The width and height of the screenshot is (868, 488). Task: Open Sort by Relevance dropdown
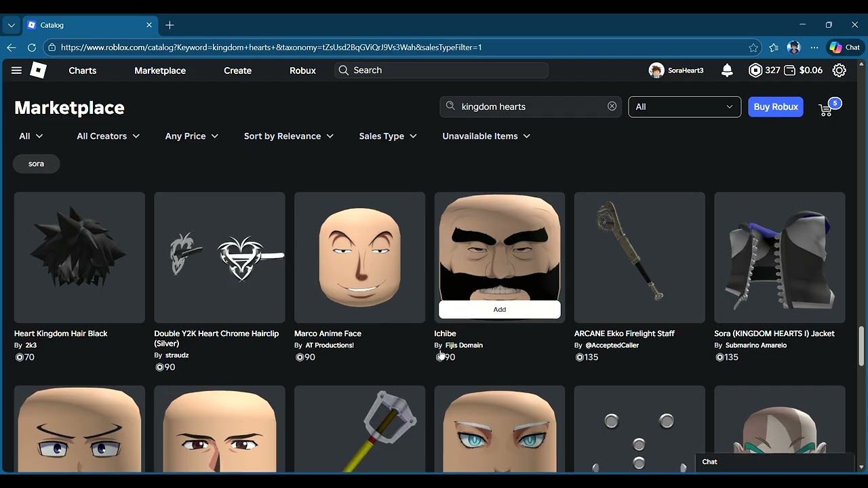[x=289, y=136]
